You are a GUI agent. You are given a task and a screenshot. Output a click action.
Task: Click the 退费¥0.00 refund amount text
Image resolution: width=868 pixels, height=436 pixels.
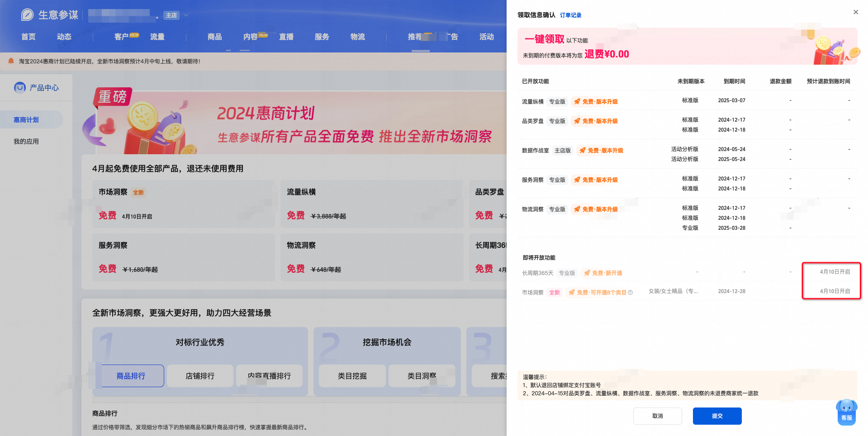pos(607,54)
